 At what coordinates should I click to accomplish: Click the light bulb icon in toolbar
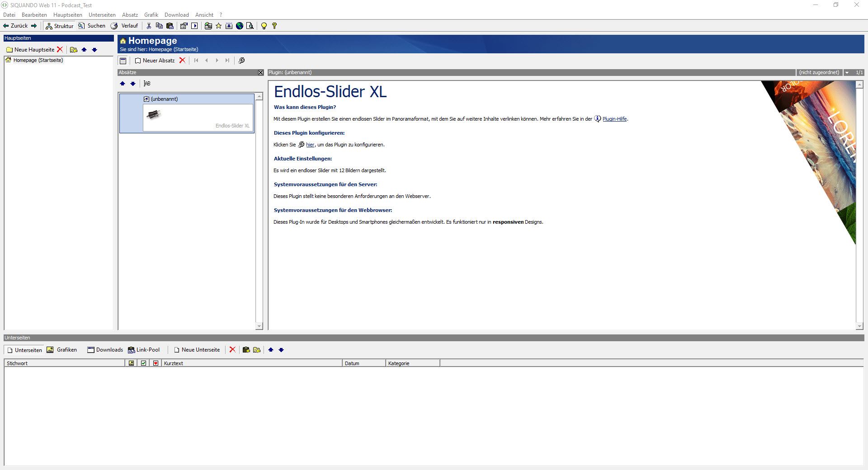click(264, 26)
